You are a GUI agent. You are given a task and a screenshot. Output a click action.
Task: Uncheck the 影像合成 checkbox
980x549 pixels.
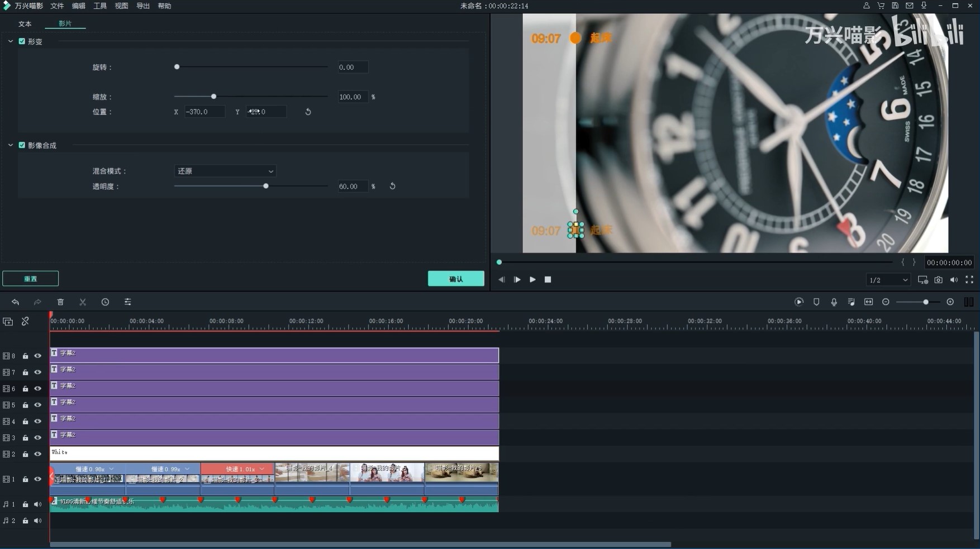[x=22, y=145]
